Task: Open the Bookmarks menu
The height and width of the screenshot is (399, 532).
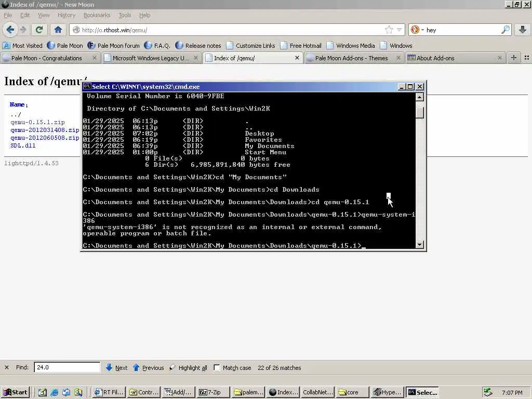Action: (97, 15)
